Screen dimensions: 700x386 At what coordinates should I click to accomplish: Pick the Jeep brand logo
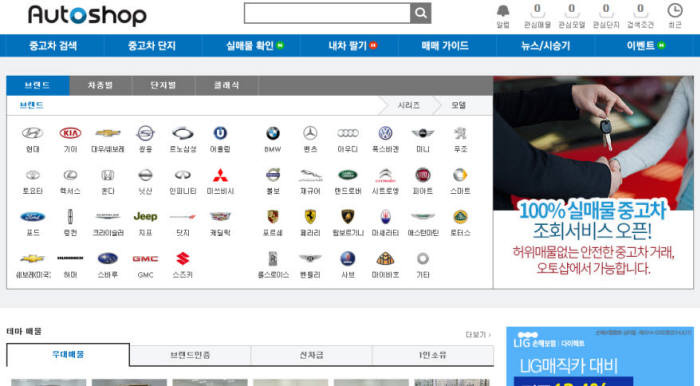[145, 217]
